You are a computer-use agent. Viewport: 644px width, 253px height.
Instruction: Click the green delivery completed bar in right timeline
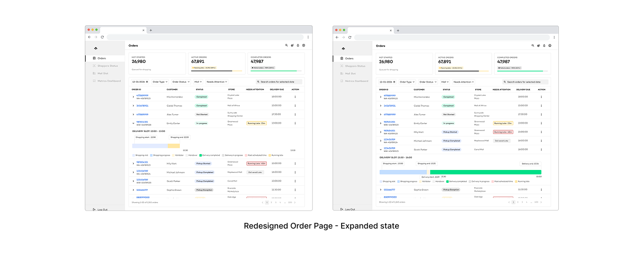tap(485, 172)
